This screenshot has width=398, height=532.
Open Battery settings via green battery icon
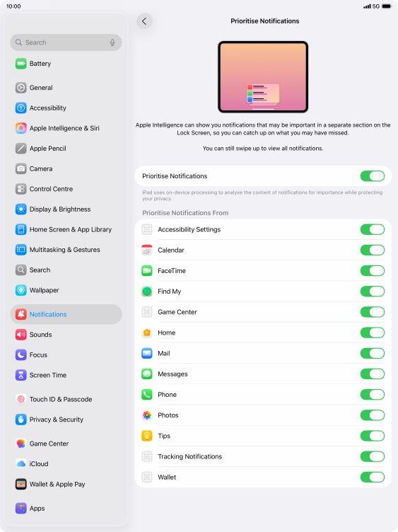21,64
